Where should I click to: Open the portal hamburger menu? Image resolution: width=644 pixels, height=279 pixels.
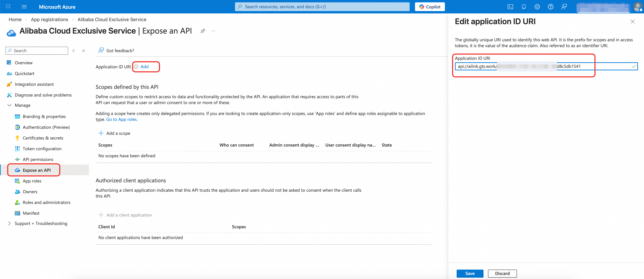click(x=24, y=7)
